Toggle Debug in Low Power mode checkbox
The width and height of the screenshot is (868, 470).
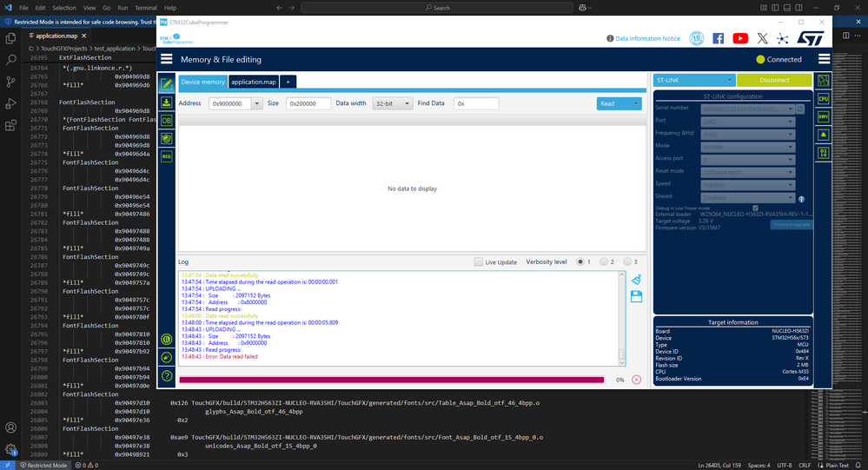(x=755, y=209)
